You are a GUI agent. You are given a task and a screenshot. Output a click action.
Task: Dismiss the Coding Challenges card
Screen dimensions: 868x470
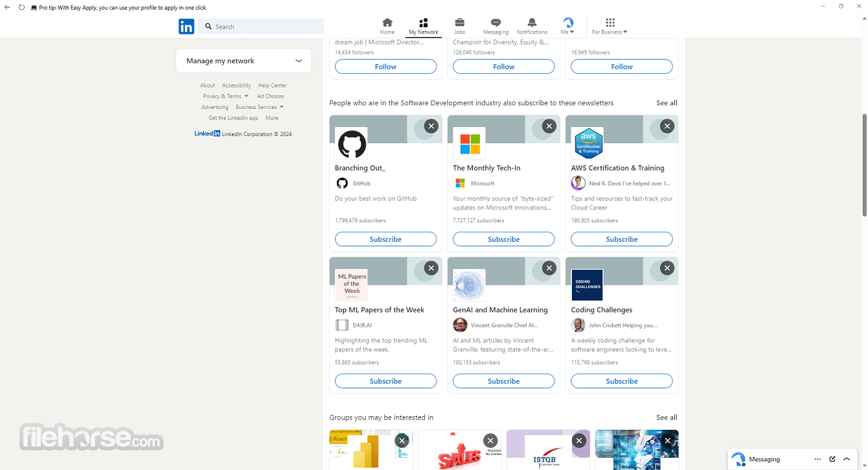pyautogui.click(x=667, y=268)
